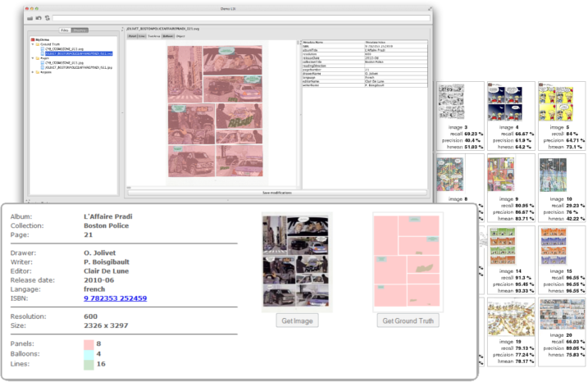The height and width of the screenshot is (382, 588).
Task: Click the Ground Truth folder icon
Action: point(38,44)
